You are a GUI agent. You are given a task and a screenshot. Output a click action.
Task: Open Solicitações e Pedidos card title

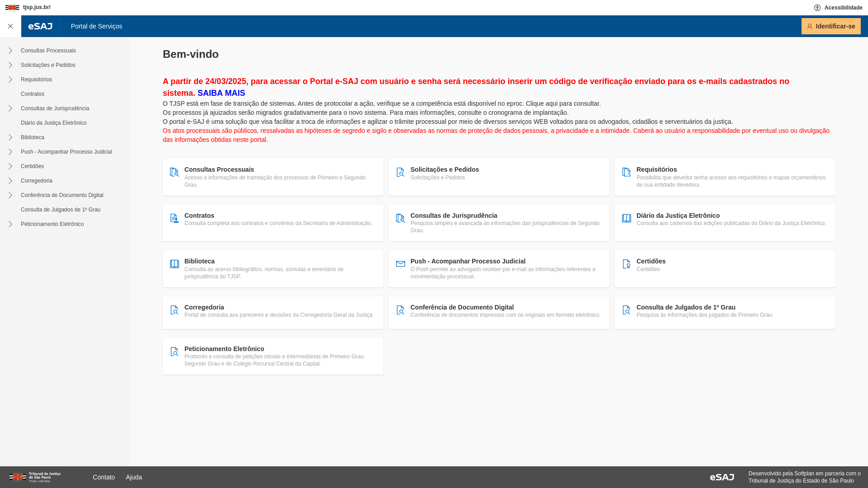click(x=445, y=169)
